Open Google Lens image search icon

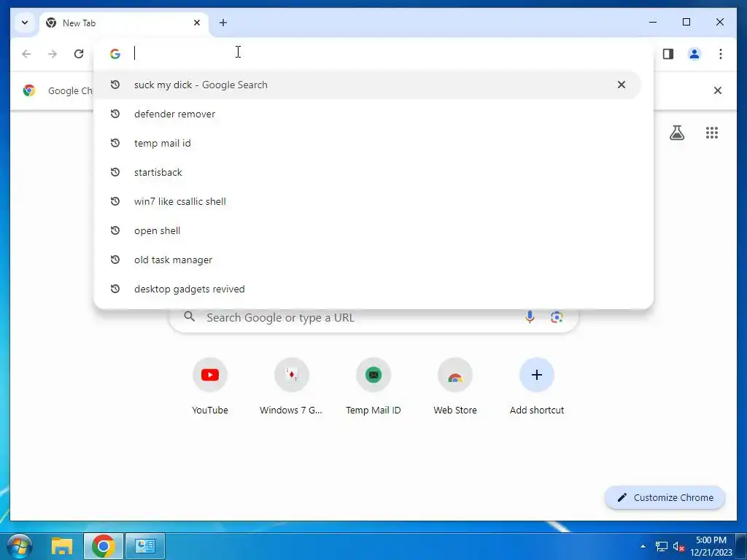[x=557, y=317]
